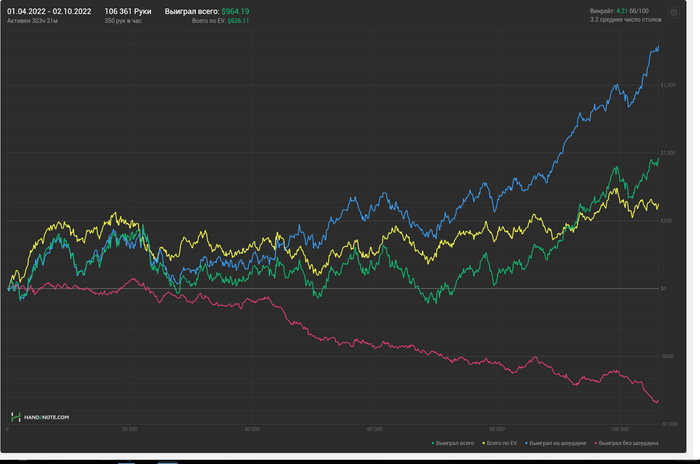Click the $1,500 y-axis label

pyautogui.click(x=668, y=85)
